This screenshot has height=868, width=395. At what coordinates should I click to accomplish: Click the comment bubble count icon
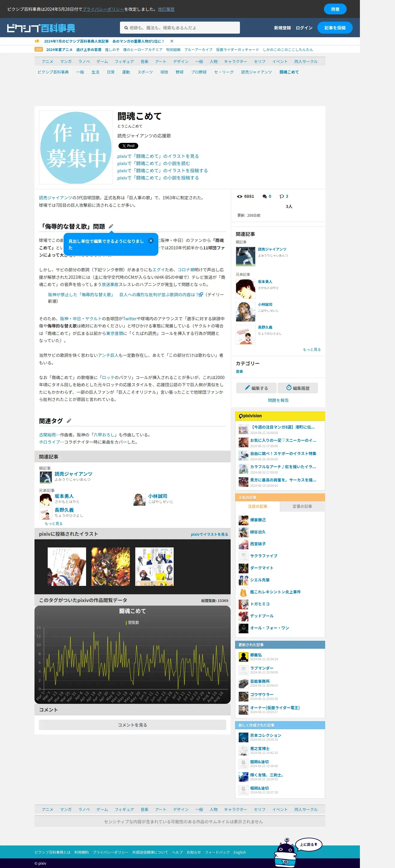pos(265,197)
